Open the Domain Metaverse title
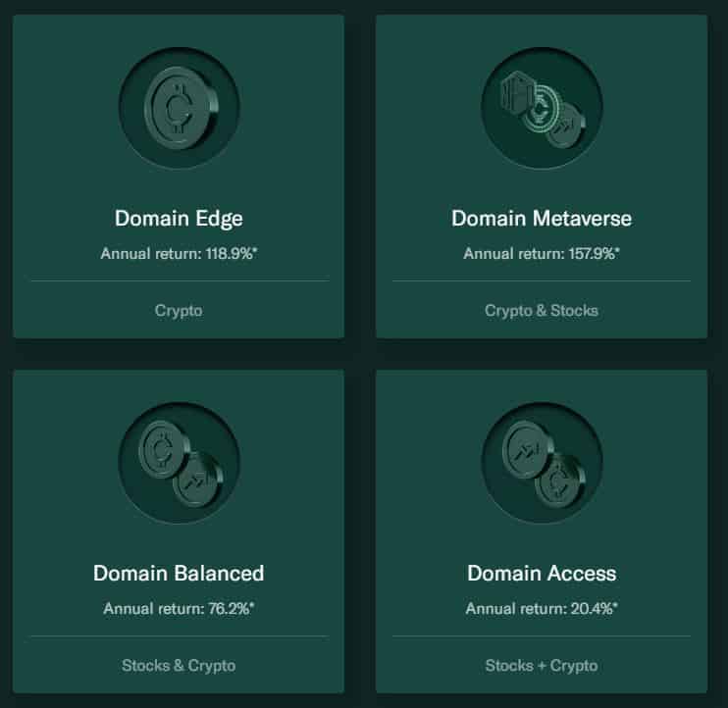728x708 pixels. coord(542,218)
